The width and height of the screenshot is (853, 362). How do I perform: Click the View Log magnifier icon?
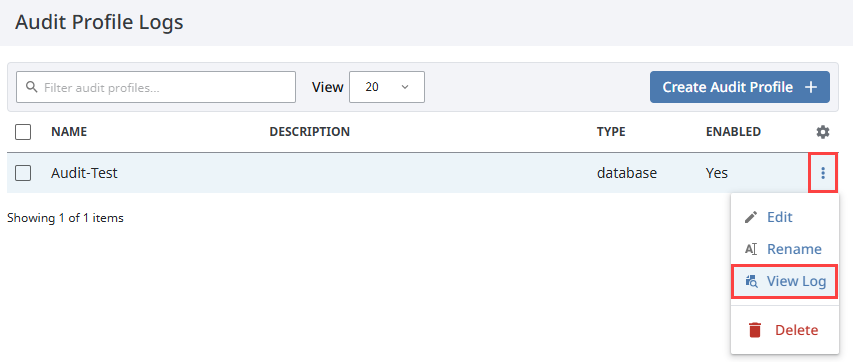751,281
